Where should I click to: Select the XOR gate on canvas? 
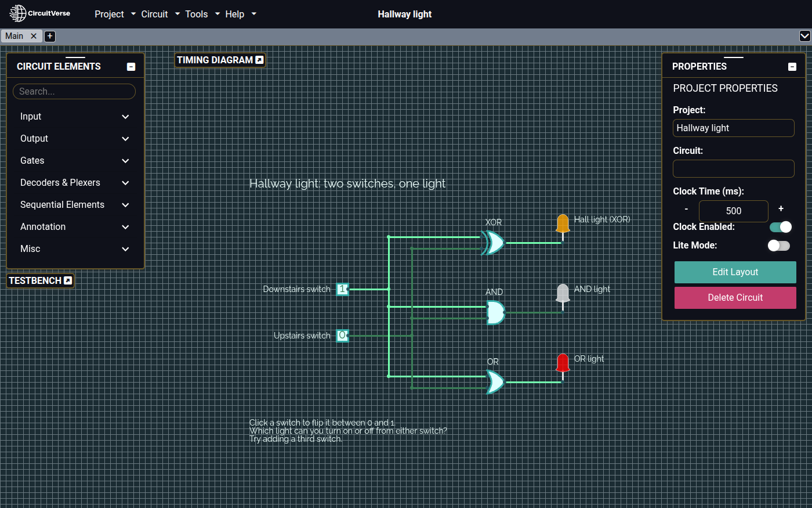click(x=493, y=243)
